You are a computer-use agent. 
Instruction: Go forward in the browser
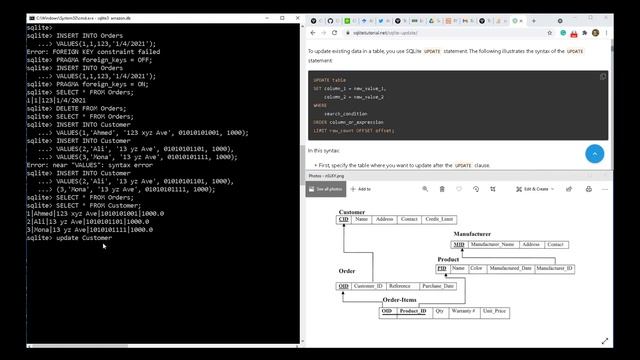(323, 33)
